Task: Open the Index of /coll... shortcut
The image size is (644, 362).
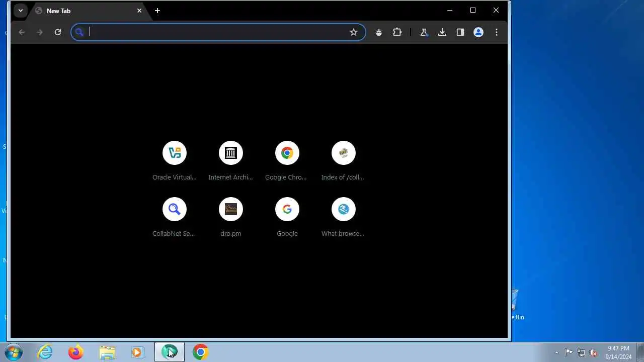Action: [x=344, y=161]
